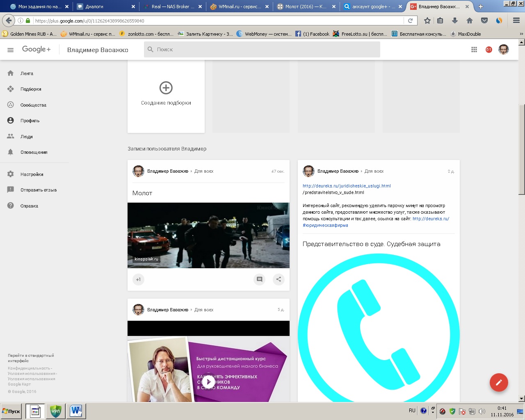
Task: Open the Конфиденциальность footer link
Action: (29, 368)
